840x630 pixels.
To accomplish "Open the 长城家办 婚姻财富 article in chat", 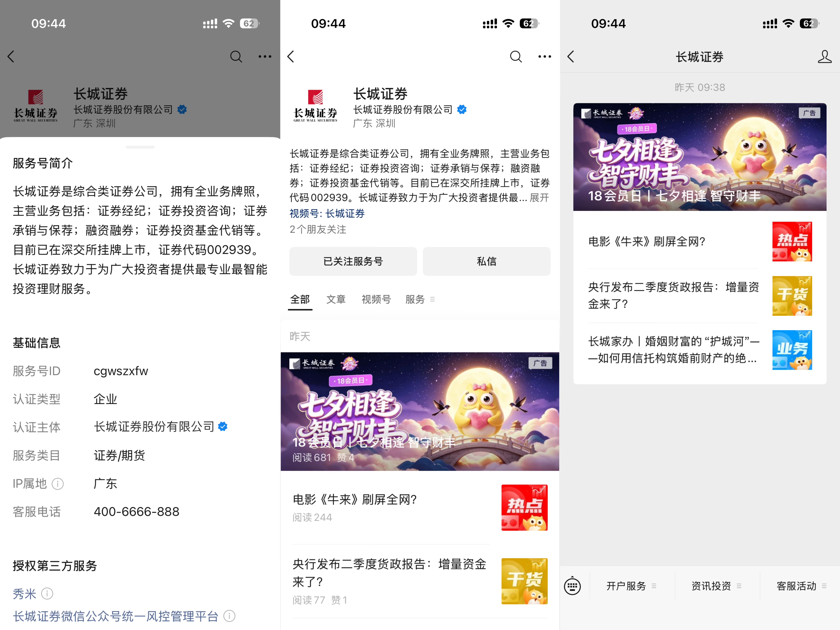I will pos(674,350).
